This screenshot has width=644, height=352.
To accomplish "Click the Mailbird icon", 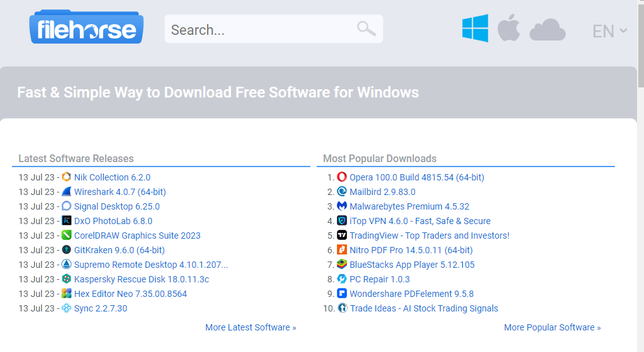I will (x=342, y=191).
